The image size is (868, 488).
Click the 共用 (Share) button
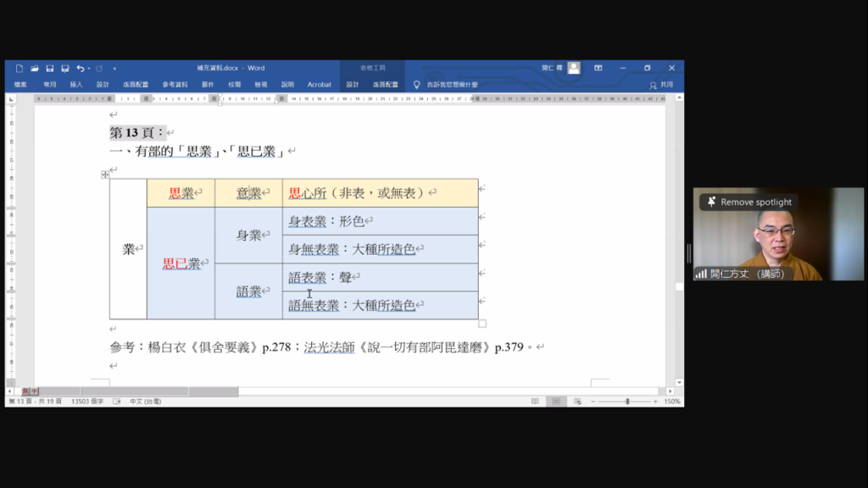tap(662, 85)
